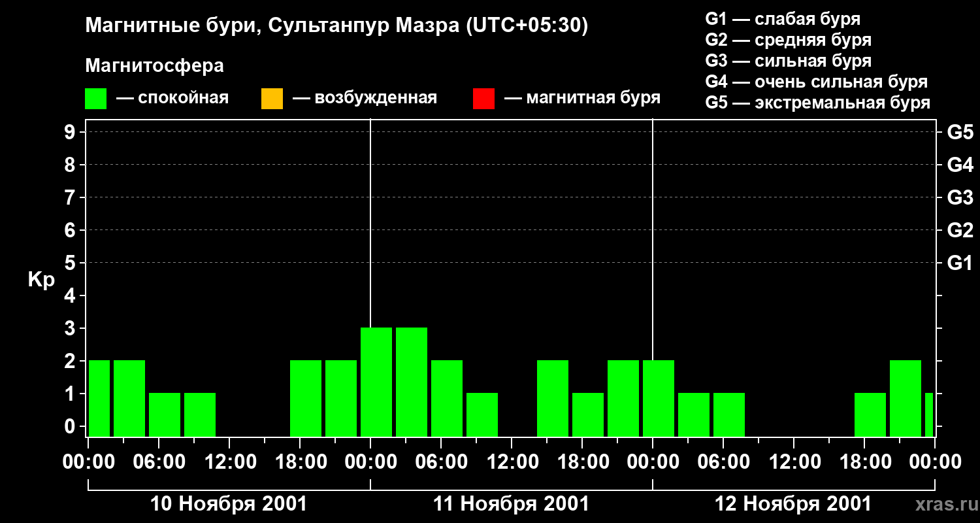980x523 pixels.
Task: Click the G4 label on the right axis
Action: tap(960, 165)
